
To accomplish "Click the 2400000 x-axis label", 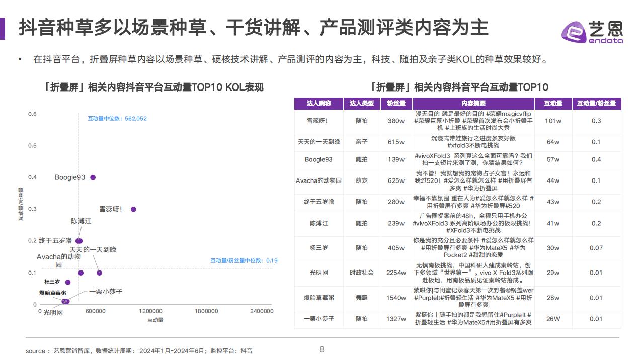I will tap(262, 311).
